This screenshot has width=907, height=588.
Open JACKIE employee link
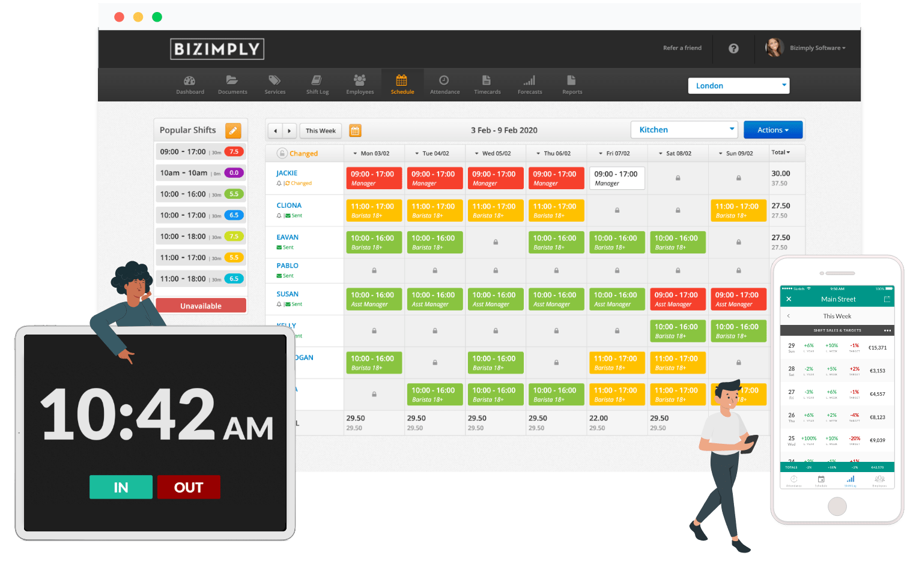pos(287,173)
